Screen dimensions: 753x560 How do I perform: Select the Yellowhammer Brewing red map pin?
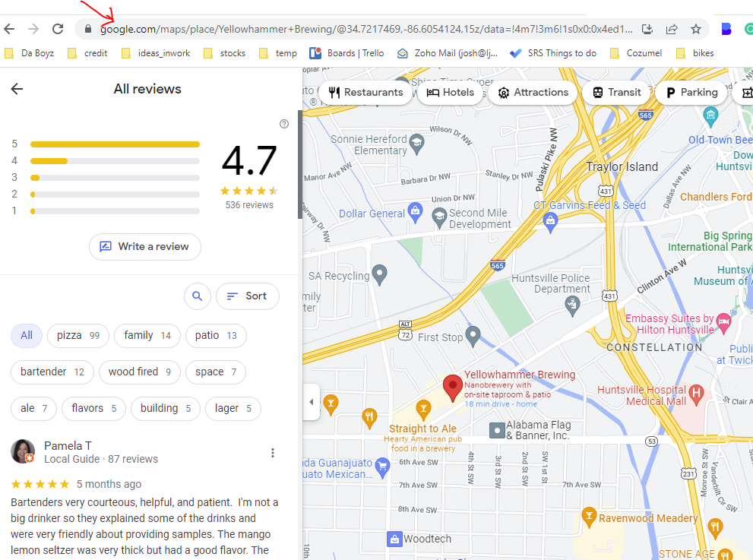point(452,388)
